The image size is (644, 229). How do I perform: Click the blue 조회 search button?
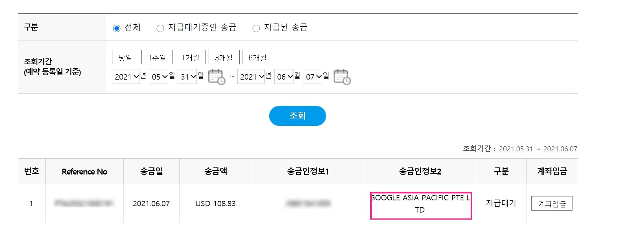[x=297, y=116]
